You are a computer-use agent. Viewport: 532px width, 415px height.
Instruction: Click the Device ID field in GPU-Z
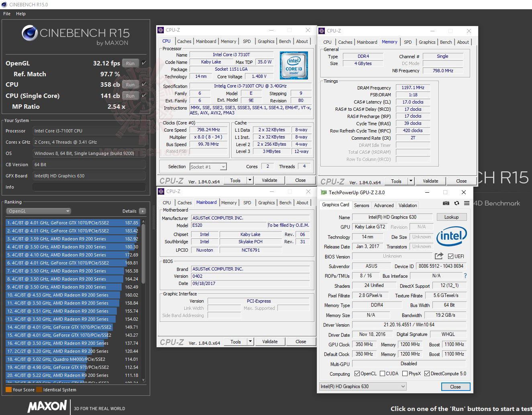440,266
